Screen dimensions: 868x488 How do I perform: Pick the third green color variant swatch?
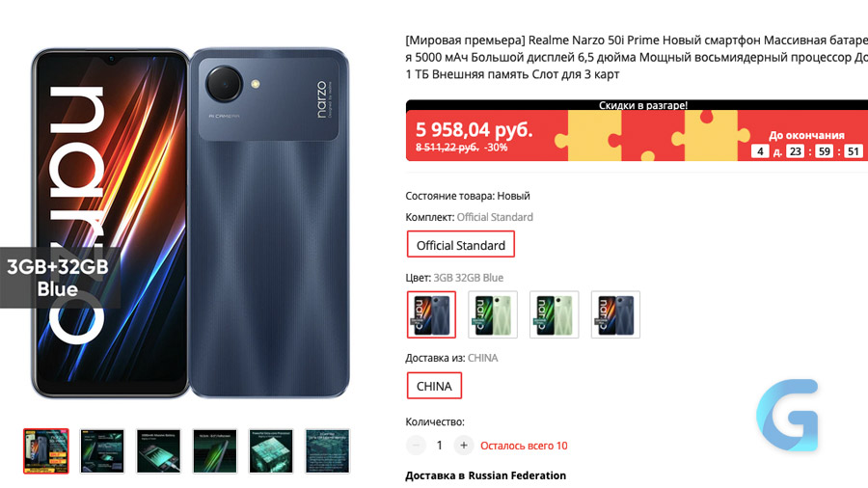point(555,314)
